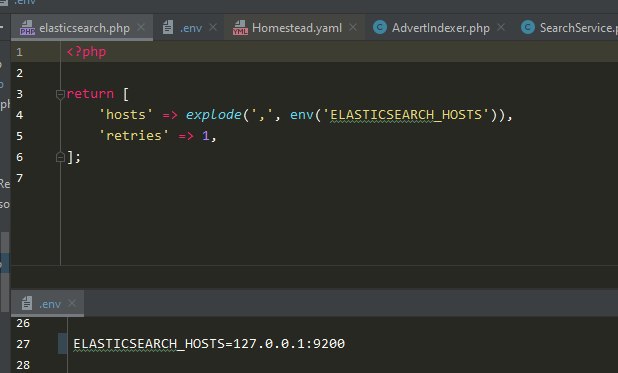Click the <?php opening tag
618x373 pixels.
tap(86, 52)
